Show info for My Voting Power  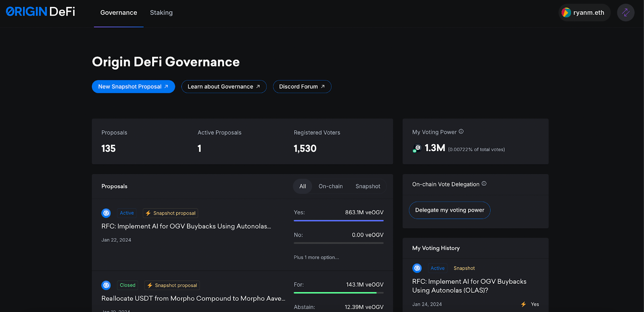[x=461, y=131]
